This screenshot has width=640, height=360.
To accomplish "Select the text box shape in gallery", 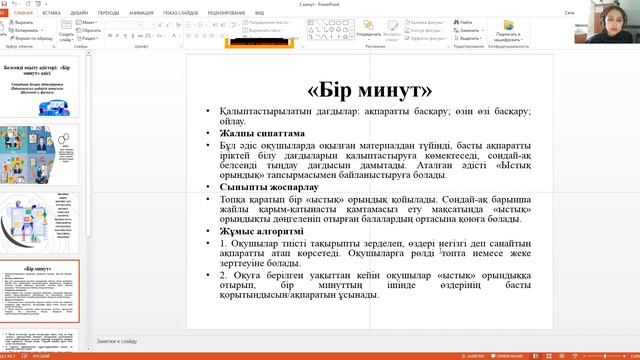I will 311,22.
